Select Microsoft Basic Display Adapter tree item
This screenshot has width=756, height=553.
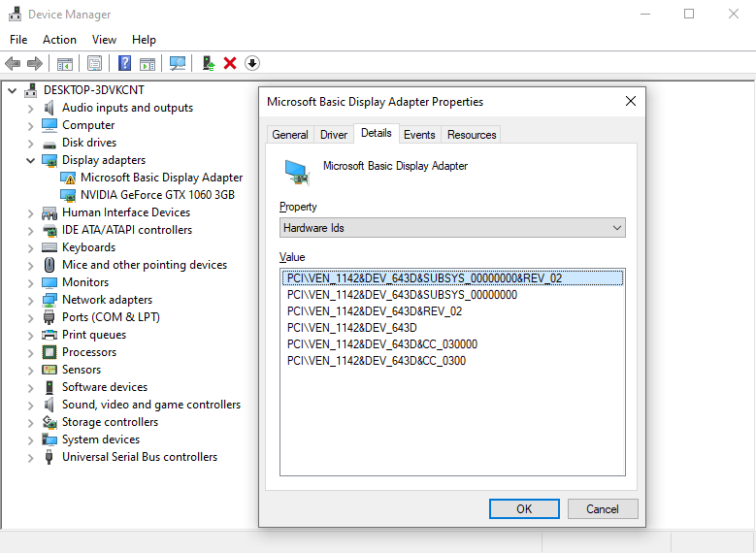[161, 178]
